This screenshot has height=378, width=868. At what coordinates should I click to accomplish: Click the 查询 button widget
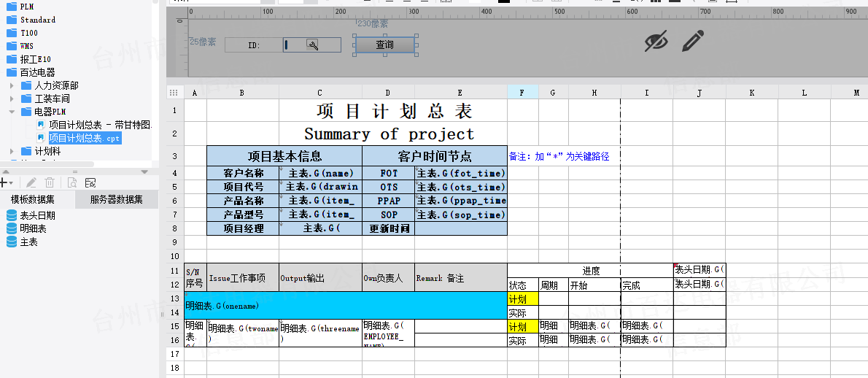pyautogui.click(x=384, y=45)
